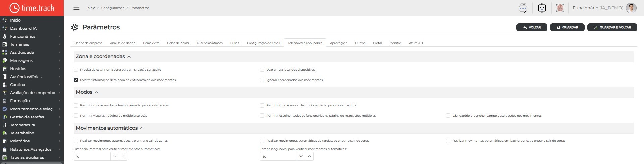Click the tempo (segundos) input field
Screen dimensions: 644x164
[x=278, y=156]
